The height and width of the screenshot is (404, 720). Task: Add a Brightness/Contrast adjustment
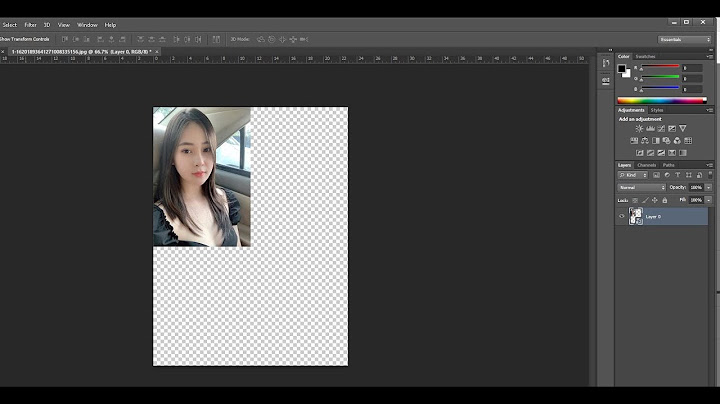pos(639,129)
